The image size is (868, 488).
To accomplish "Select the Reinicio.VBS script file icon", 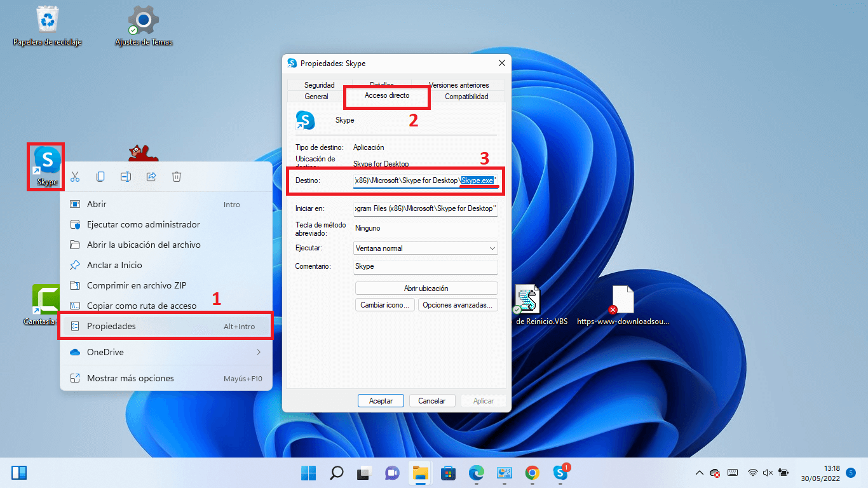I will [x=527, y=304].
